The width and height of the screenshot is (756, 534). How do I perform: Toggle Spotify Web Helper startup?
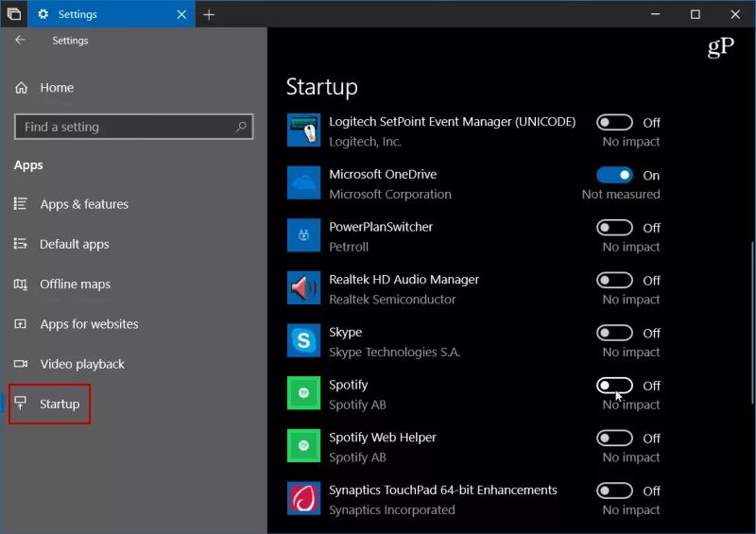pyautogui.click(x=615, y=438)
